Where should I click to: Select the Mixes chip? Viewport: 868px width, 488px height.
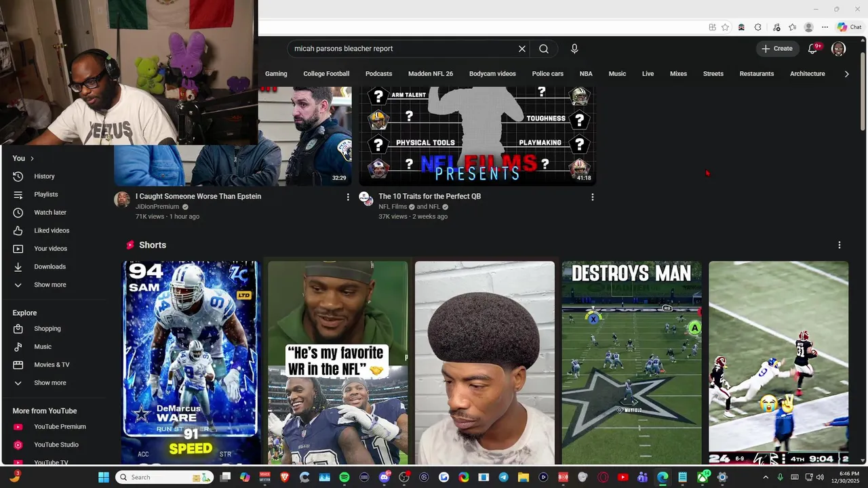[x=678, y=74]
